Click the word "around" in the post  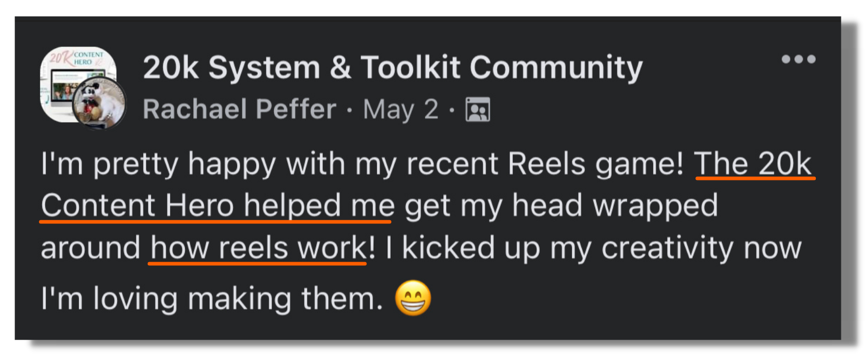tap(90, 248)
